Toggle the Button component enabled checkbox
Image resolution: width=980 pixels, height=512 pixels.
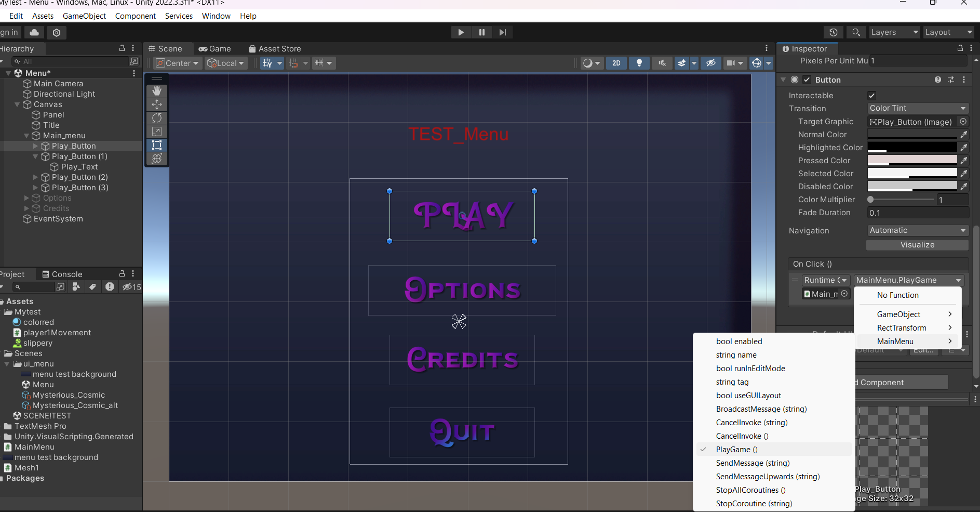click(807, 80)
